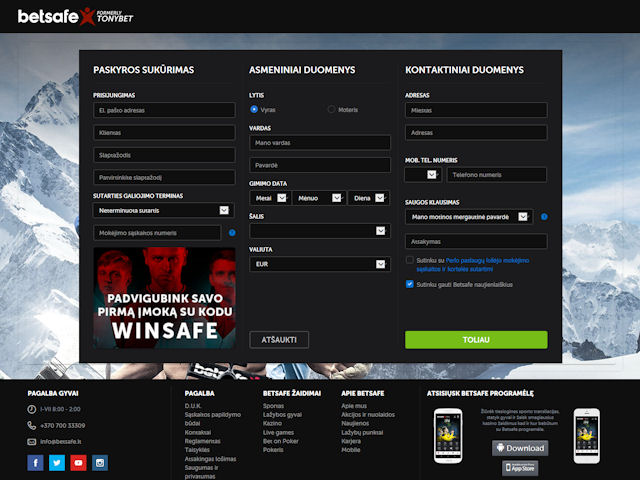This screenshot has width=640, height=480.
Task: Tick the payment services agreement checkbox
Action: (410, 260)
